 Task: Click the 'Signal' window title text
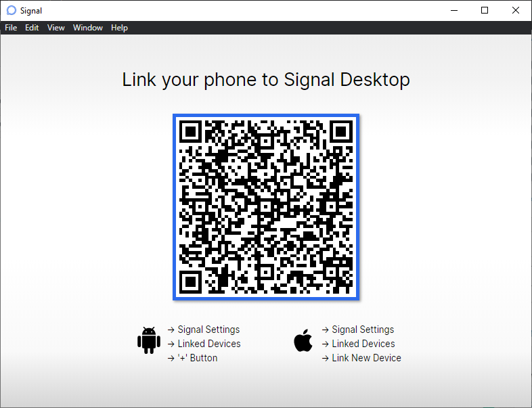click(x=31, y=11)
